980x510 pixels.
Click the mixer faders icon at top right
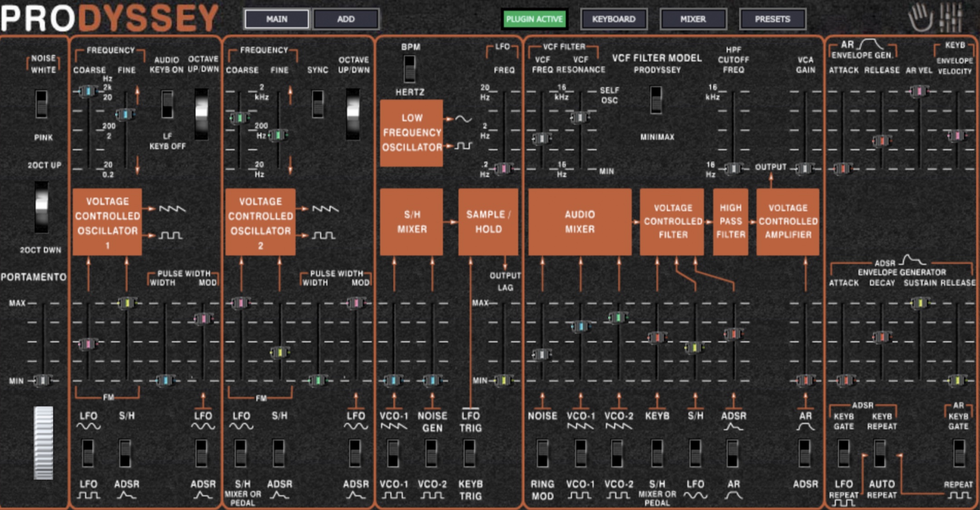951,17
